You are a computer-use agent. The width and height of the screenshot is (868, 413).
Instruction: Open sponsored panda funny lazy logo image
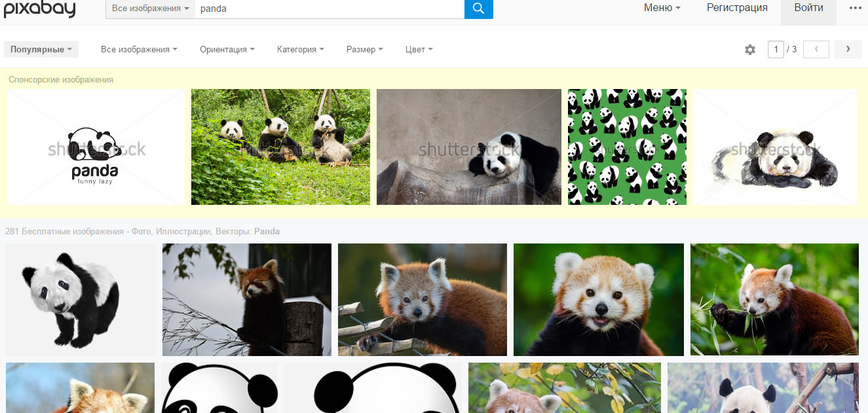pos(96,147)
